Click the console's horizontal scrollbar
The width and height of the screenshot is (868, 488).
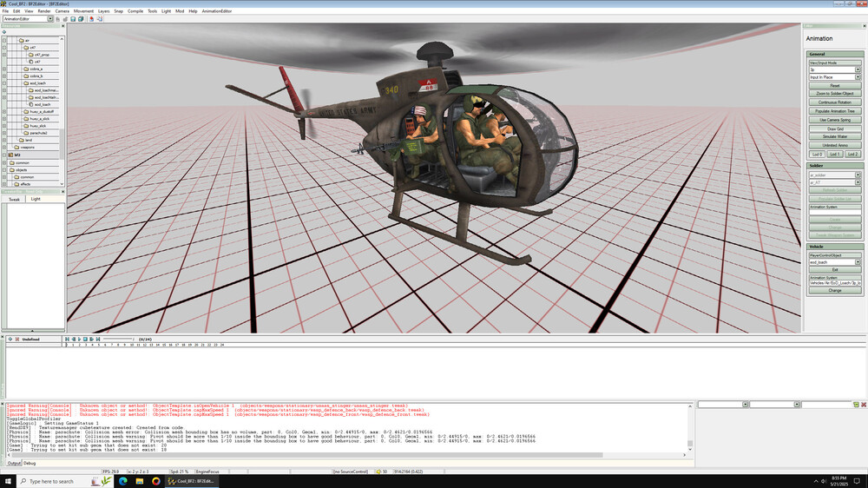point(306,455)
